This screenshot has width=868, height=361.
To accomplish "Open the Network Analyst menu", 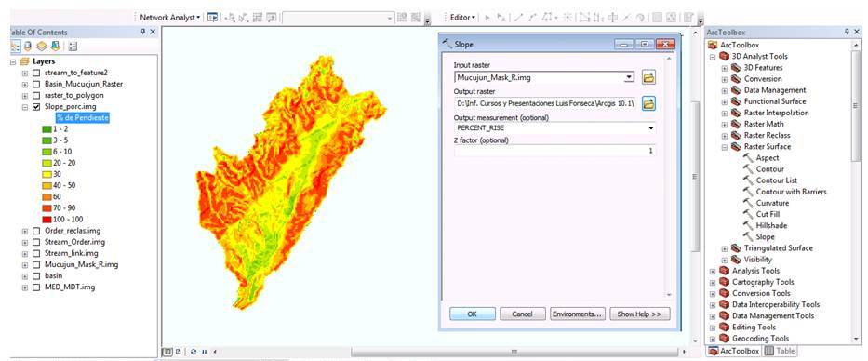I will pos(170,17).
